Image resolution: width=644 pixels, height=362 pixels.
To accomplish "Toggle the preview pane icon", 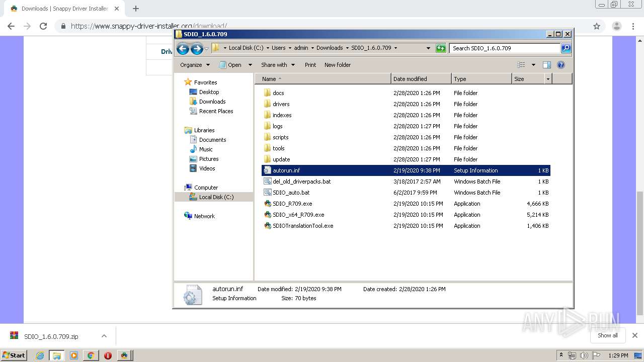I will tap(547, 65).
